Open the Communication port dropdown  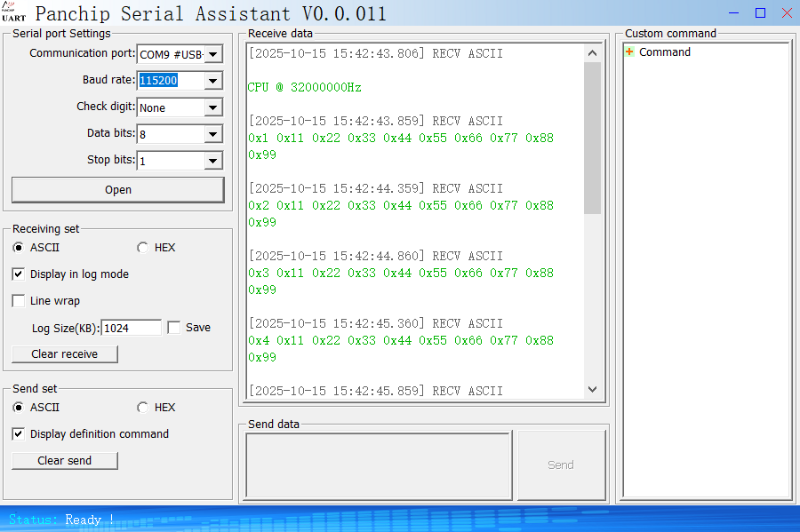(213, 55)
